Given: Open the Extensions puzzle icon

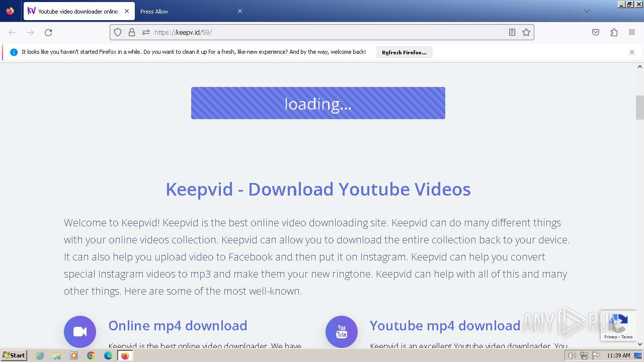Looking at the screenshot, I should pos(614,32).
